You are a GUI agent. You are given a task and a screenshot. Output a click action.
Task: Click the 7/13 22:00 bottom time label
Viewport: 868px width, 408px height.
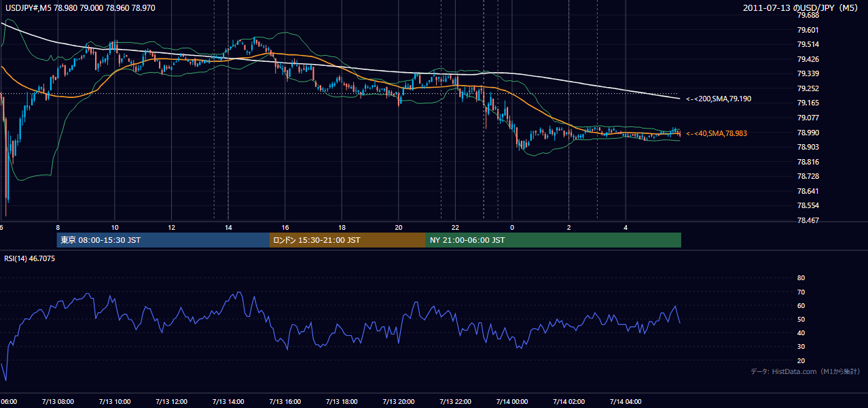(x=456, y=402)
